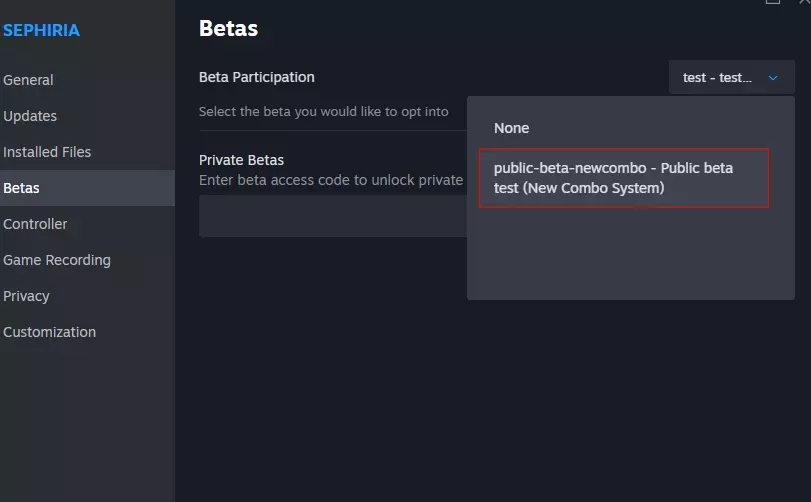Click the maximize window icon
The image size is (811, 502).
coord(772,3)
